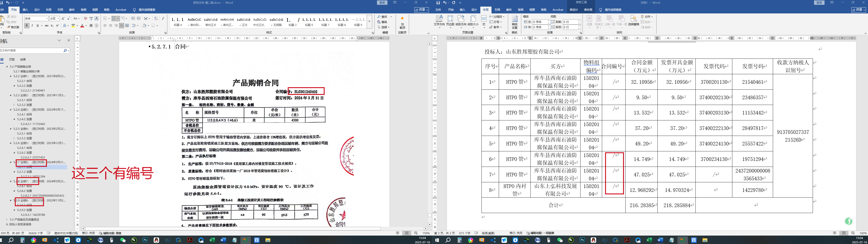Apply the 标题 4 style from gallery

tap(178, 22)
